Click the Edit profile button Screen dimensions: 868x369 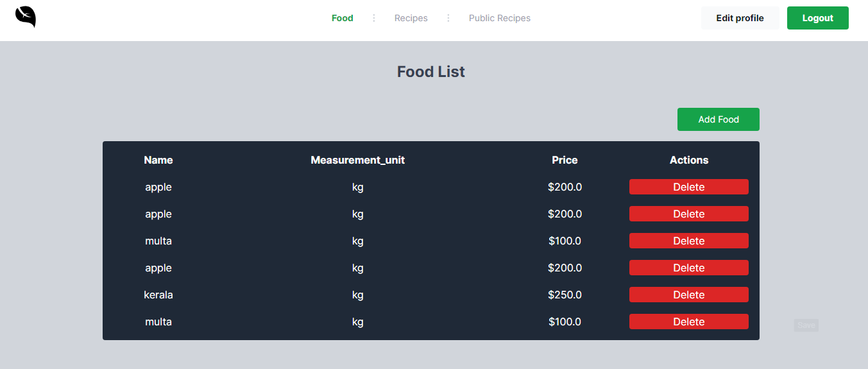740,18
